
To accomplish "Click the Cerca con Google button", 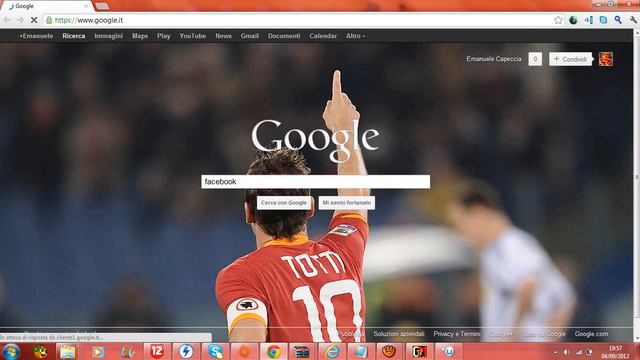I will click(284, 203).
